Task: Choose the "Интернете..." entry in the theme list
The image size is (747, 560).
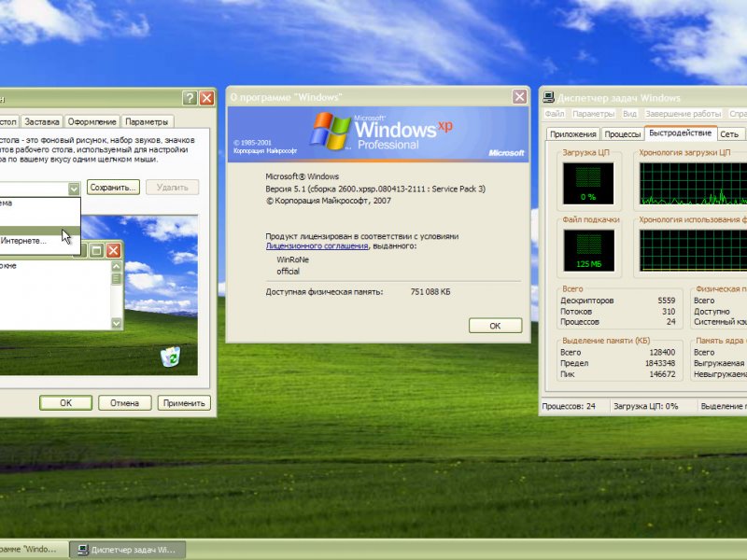Action: [x=39, y=241]
